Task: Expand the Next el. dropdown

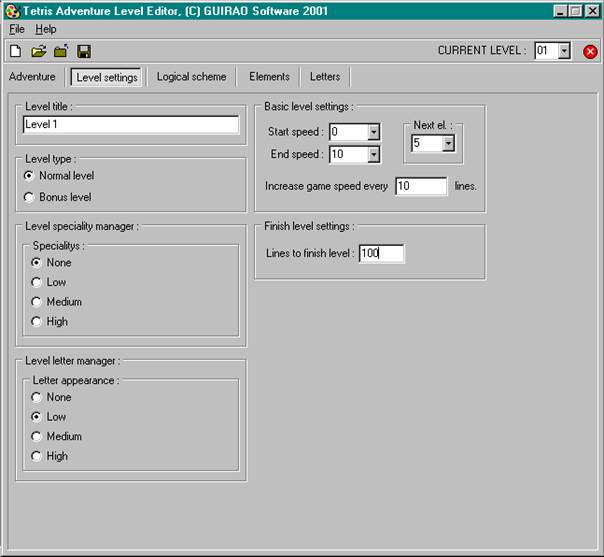Action: click(448, 143)
